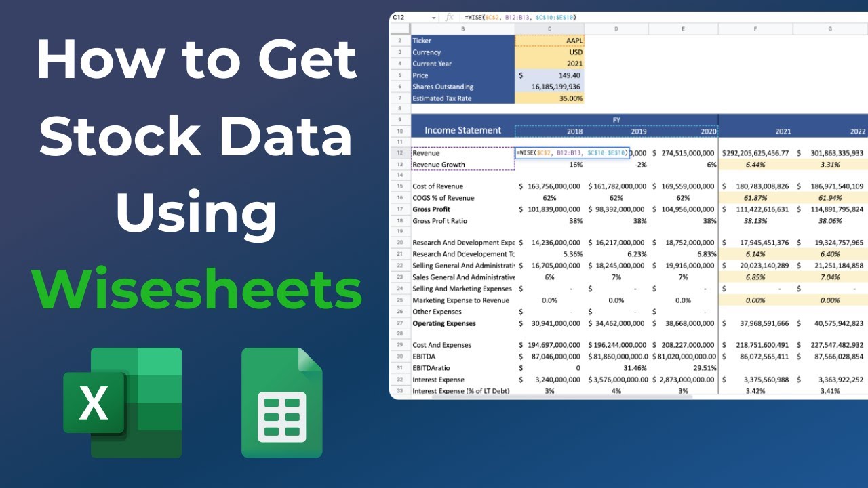This screenshot has width=868, height=488.
Task: Select the Ticker label cell
Action: tap(462, 41)
